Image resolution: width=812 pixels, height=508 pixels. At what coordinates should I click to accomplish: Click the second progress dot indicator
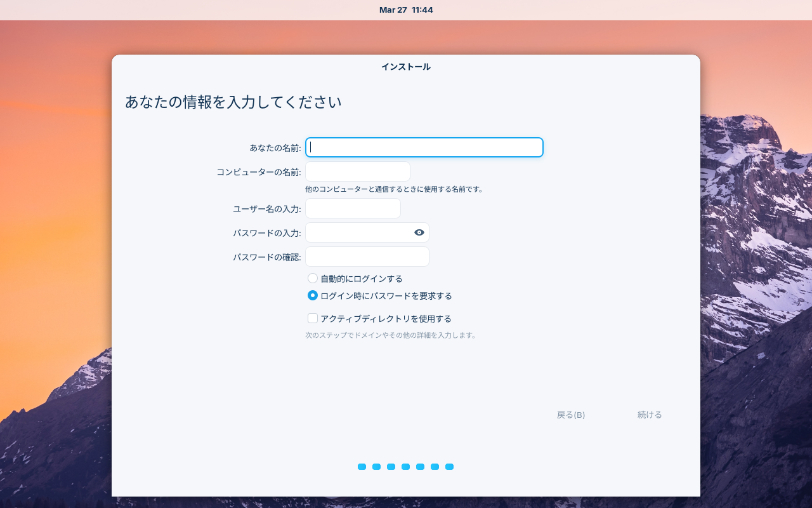[x=377, y=467]
